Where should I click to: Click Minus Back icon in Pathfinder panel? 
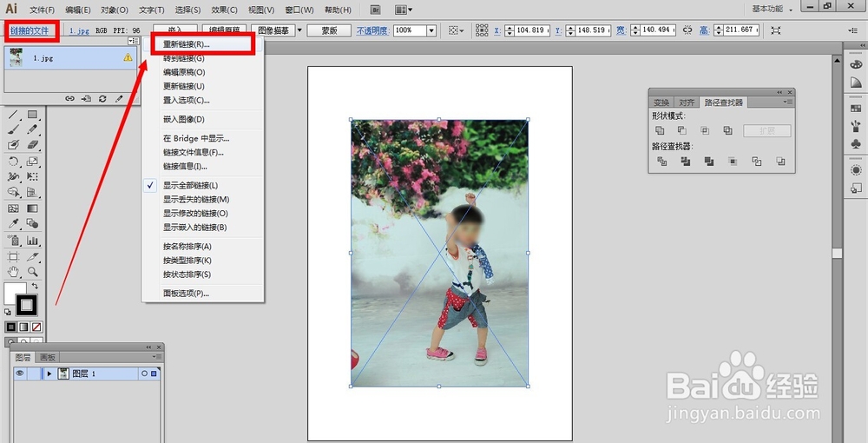click(780, 162)
